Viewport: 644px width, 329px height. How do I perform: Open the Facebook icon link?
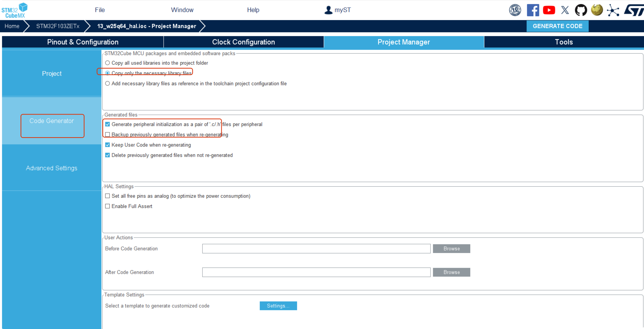click(x=533, y=10)
